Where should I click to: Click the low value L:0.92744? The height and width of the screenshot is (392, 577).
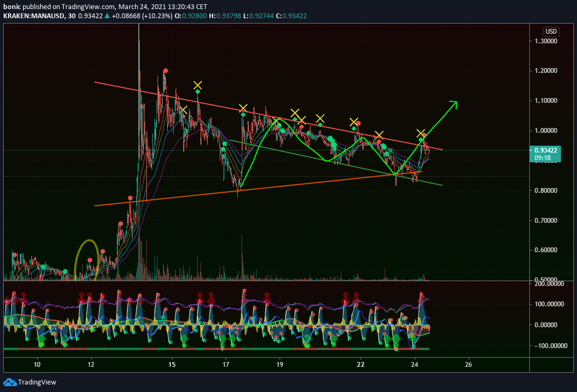258,16
